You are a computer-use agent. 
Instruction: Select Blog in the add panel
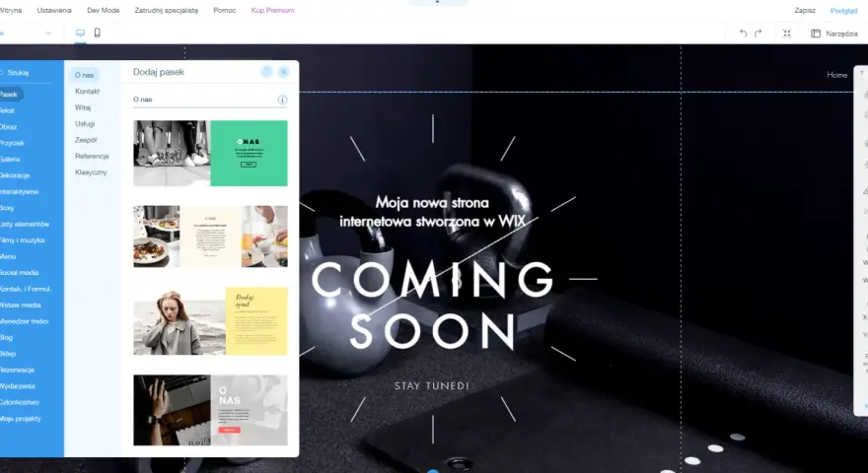pyautogui.click(x=7, y=337)
